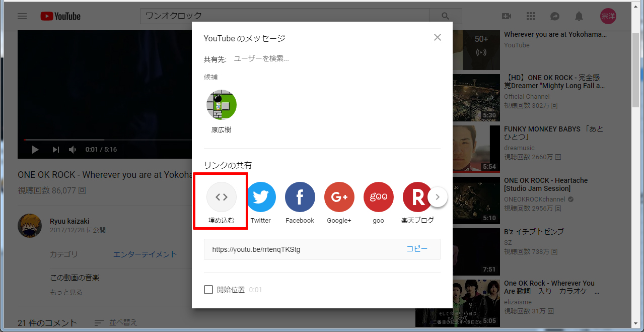
Task: Open the comment sort (並べ替え) dropdown
Action: (116, 322)
